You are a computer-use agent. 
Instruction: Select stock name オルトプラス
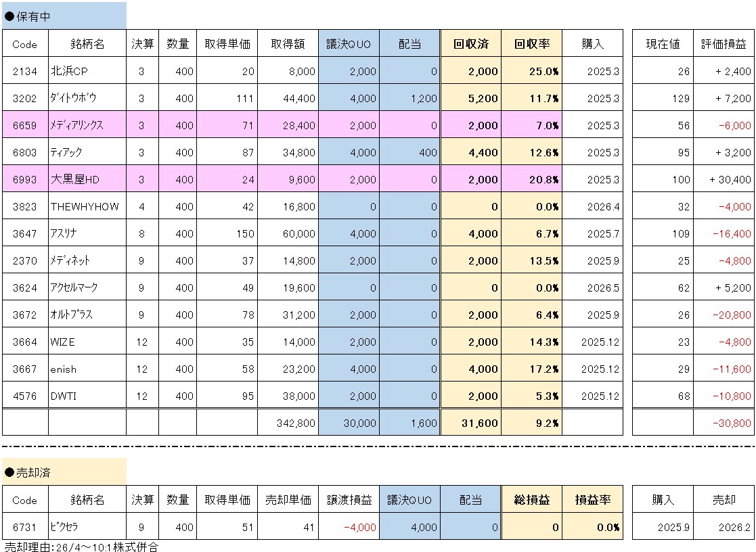click(x=71, y=315)
